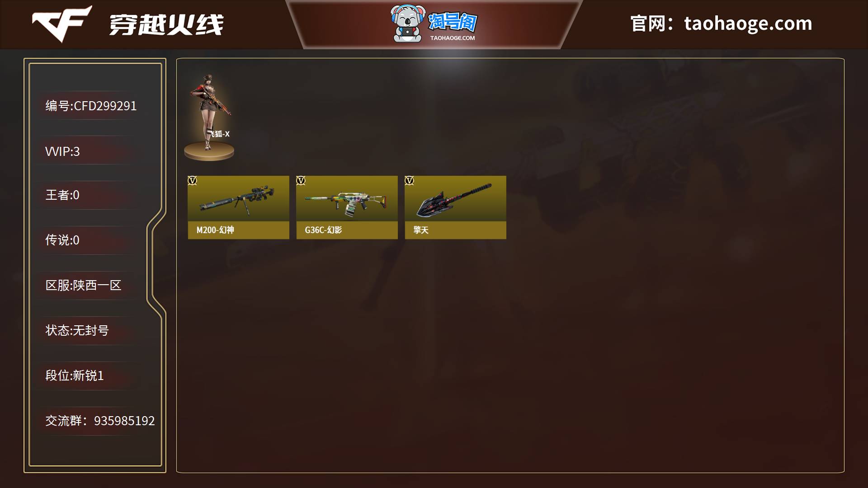Click the 交流群 935985192 group number
This screenshot has height=488, width=868.
point(124,421)
